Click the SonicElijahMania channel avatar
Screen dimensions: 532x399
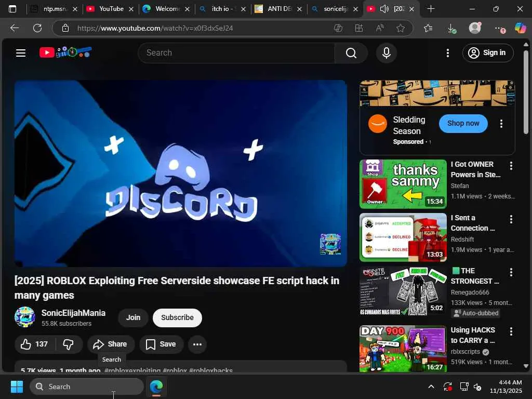[x=25, y=317]
